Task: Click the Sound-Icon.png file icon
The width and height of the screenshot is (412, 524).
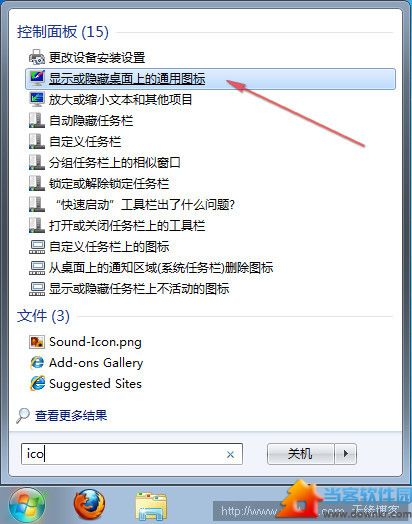Action: tap(36, 342)
